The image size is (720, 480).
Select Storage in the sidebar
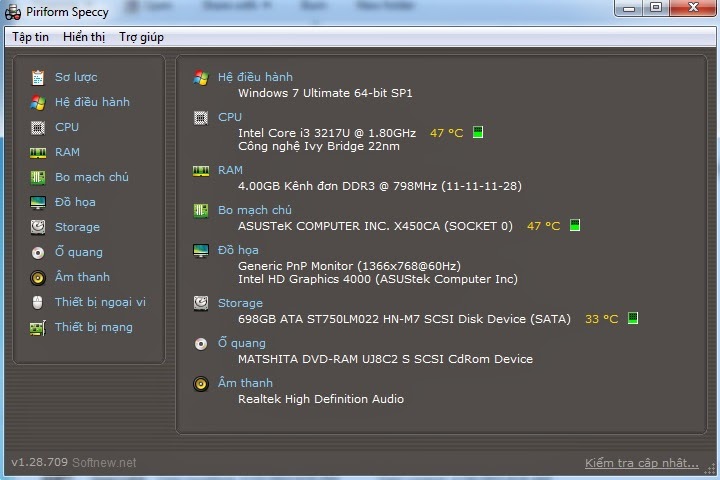[x=78, y=227]
